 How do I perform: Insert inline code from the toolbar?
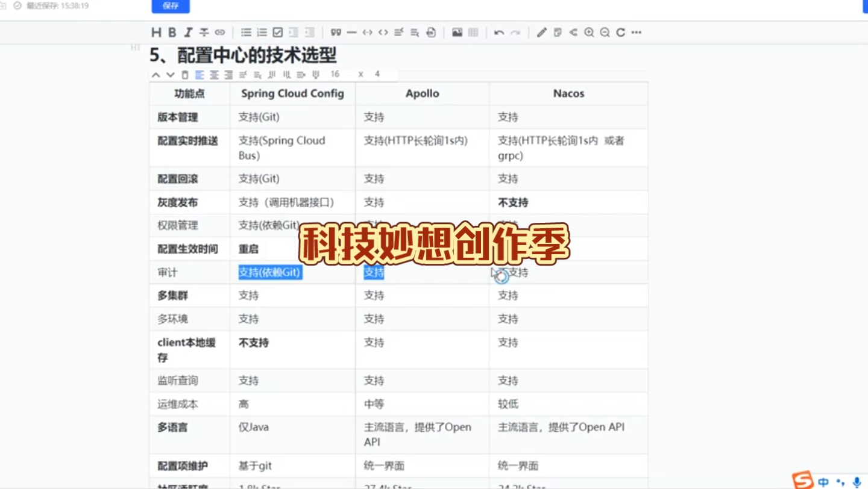point(383,33)
